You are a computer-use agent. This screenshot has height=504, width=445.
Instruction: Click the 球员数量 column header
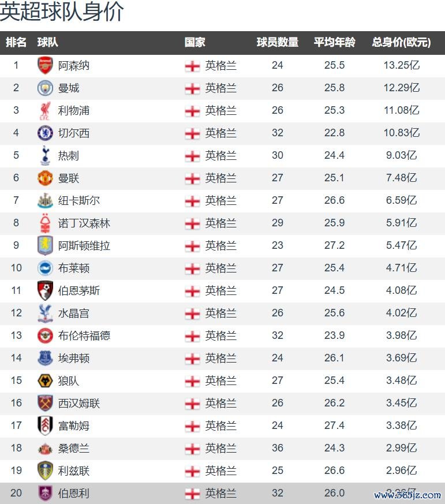[x=278, y=42]
